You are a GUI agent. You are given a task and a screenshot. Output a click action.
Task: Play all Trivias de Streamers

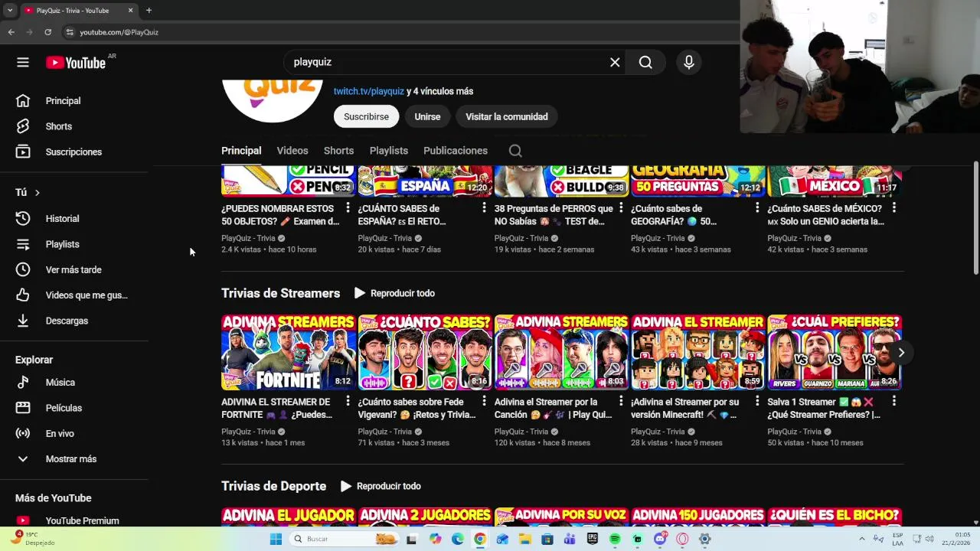(x=394, y=293)
